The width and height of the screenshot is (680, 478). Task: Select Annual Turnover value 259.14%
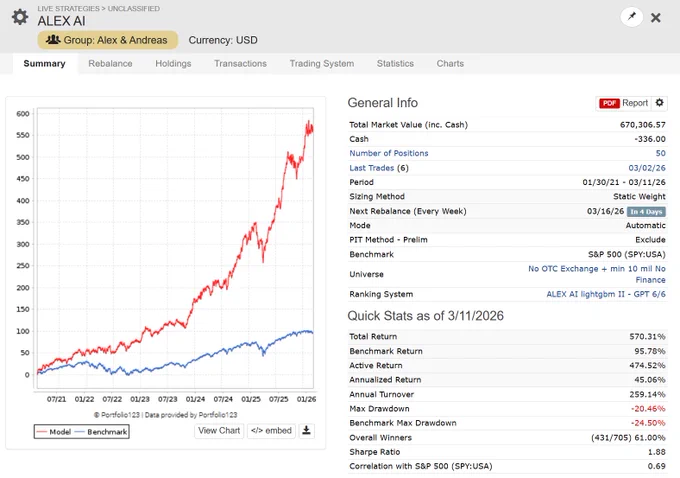(x=647, y=394)
